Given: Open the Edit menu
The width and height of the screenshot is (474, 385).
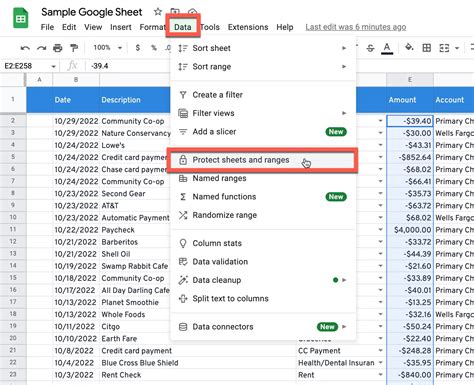Looking at the screenshot, I should (69, 27).
